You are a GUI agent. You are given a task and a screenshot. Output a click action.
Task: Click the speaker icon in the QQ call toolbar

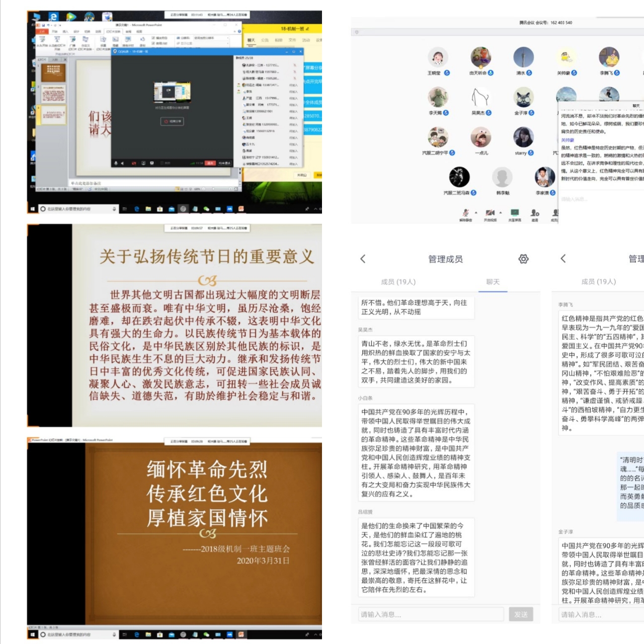click(x=122, y=164)
